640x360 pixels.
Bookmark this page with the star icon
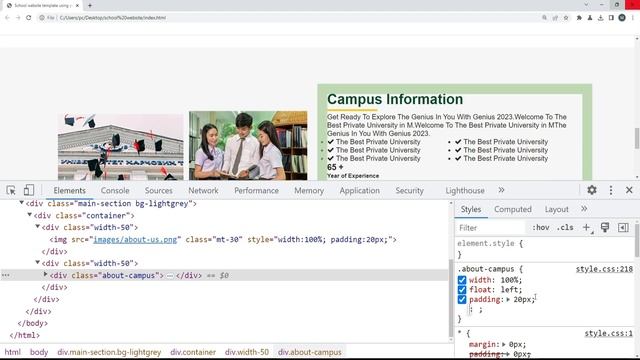[566, 18]
